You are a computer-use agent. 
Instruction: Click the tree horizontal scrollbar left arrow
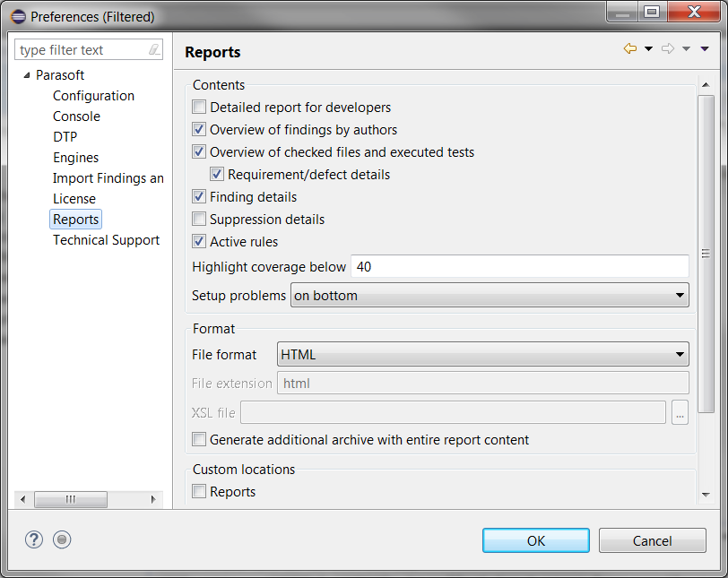click(x=23, y=500)
